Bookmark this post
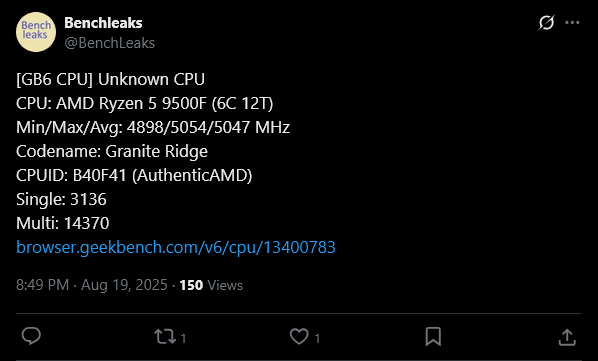 pyautogui.click(x=433, y=337)
